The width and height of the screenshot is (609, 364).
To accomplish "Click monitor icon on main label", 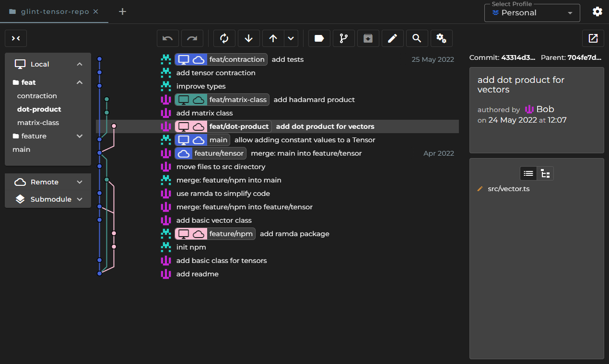I will click(184, 140).
